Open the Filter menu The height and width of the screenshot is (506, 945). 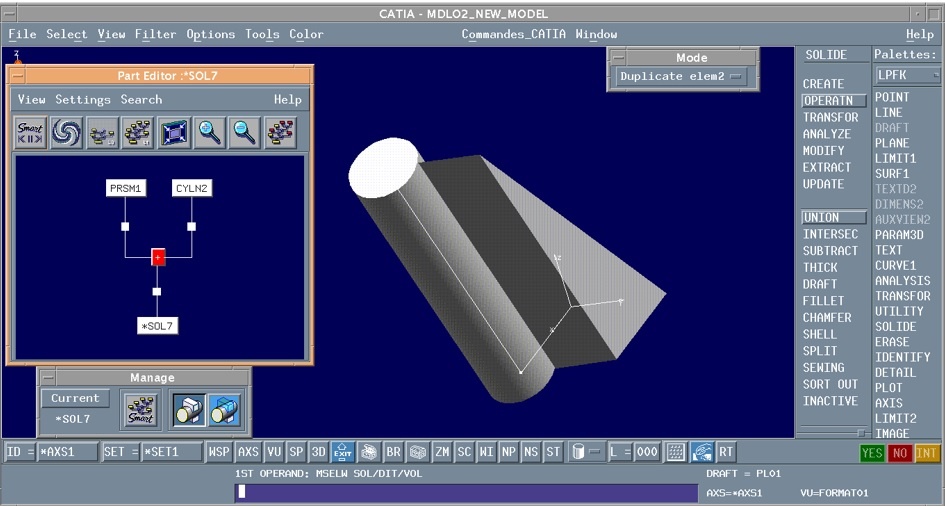coord(155,34)
